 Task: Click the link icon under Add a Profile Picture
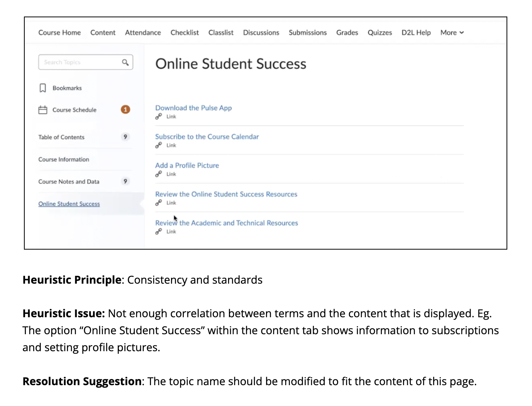[x=158, y=174]
